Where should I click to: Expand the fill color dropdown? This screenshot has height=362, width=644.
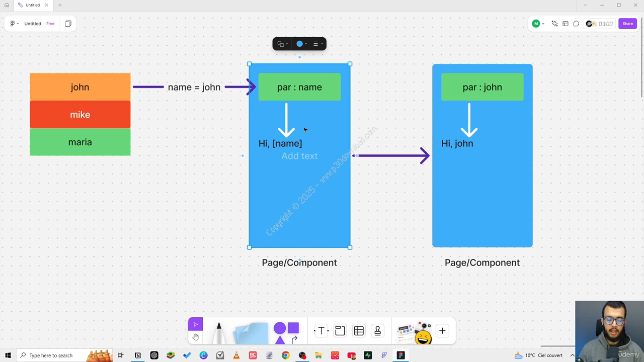[306, 44]
